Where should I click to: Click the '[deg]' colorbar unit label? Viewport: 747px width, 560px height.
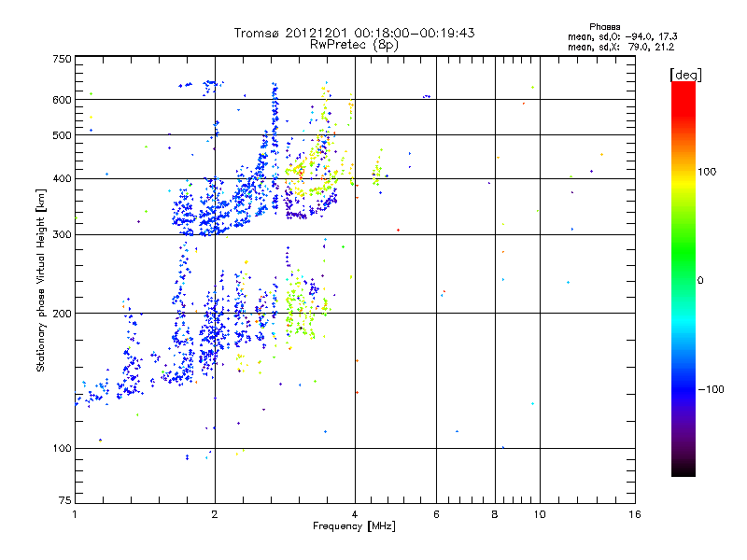685,75
